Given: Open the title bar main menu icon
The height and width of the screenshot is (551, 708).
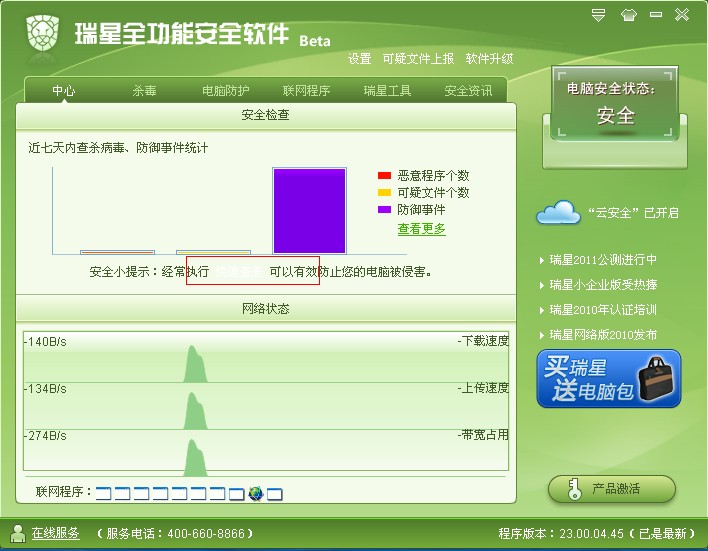Looking at the screenshot, I should coord(598,15).
